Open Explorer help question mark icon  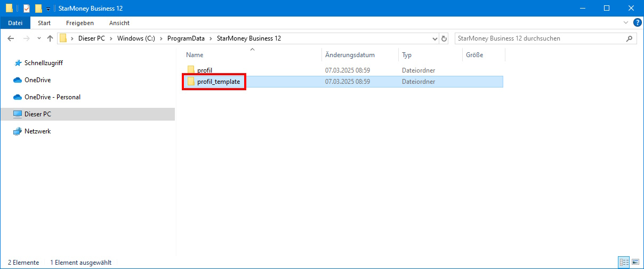(x=637, y=23)
